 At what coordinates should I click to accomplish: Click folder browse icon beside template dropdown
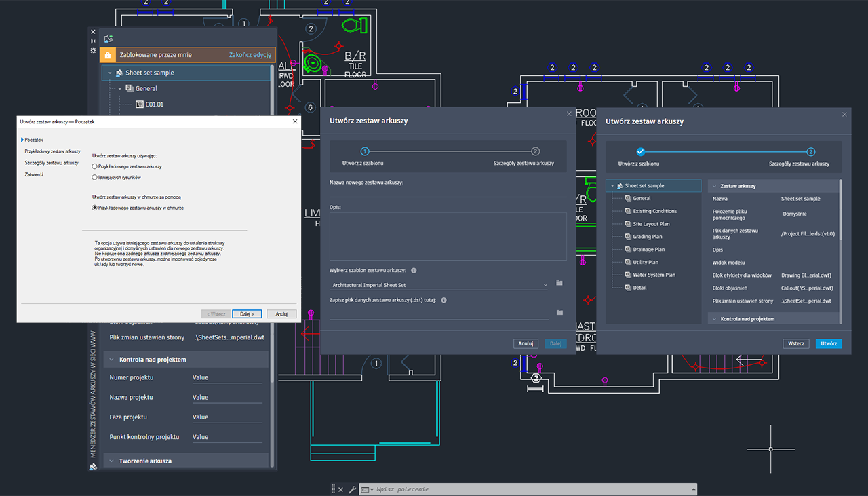559,284
